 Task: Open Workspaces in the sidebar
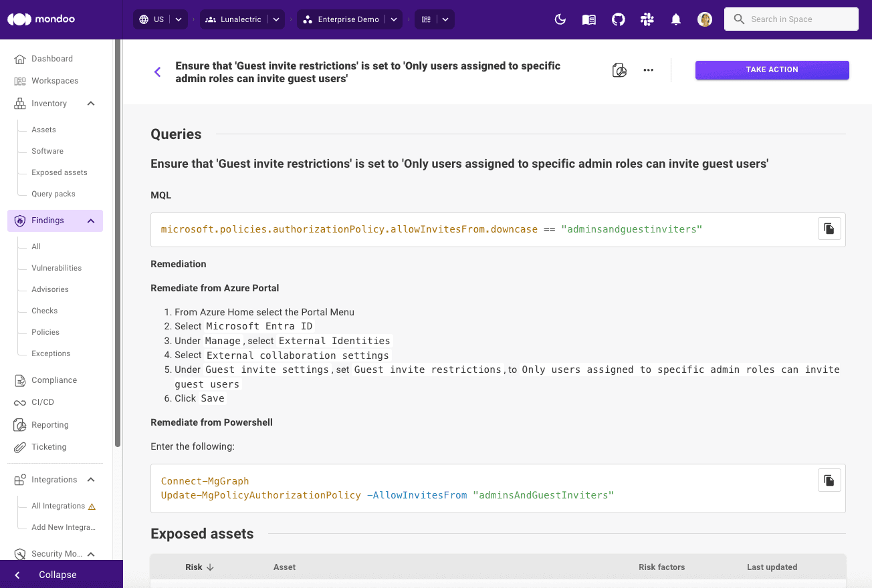coord(55,81)
